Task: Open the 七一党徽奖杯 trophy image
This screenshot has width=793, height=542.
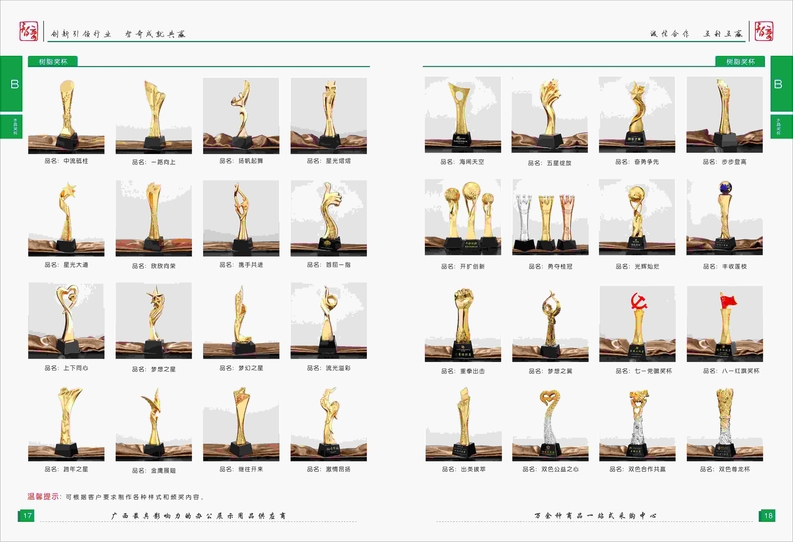Action: (x=637, y=322)
